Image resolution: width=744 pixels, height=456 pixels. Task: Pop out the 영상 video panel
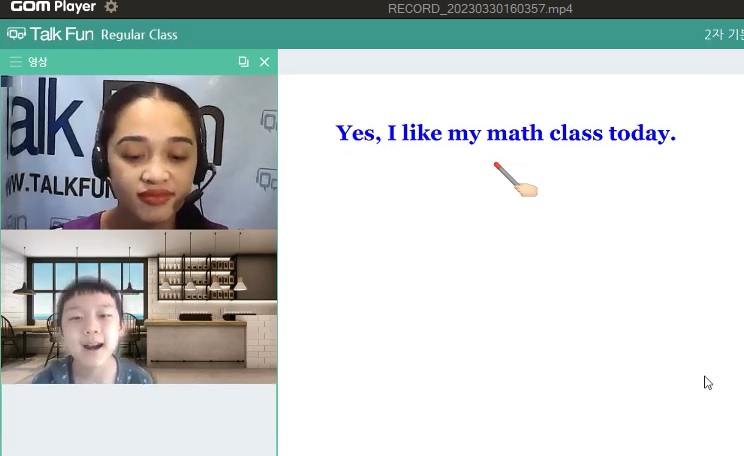(x=243, y=62)
